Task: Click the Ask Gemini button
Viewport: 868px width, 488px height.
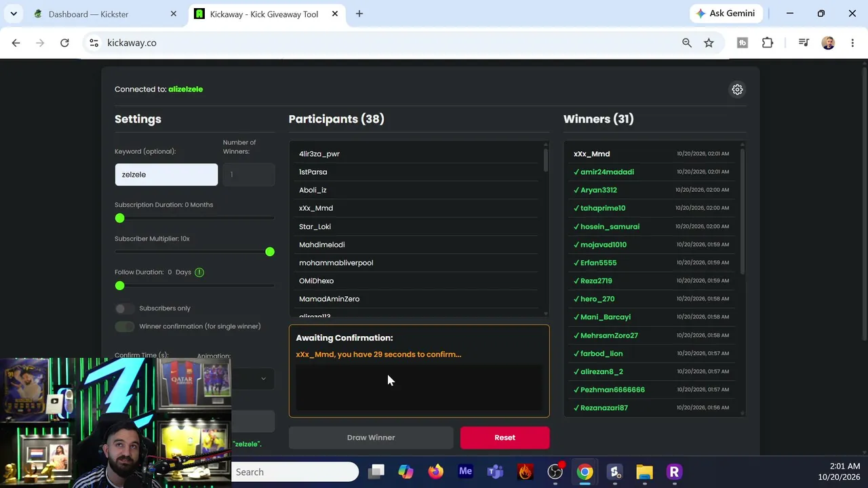Action: tap(726, 14)
